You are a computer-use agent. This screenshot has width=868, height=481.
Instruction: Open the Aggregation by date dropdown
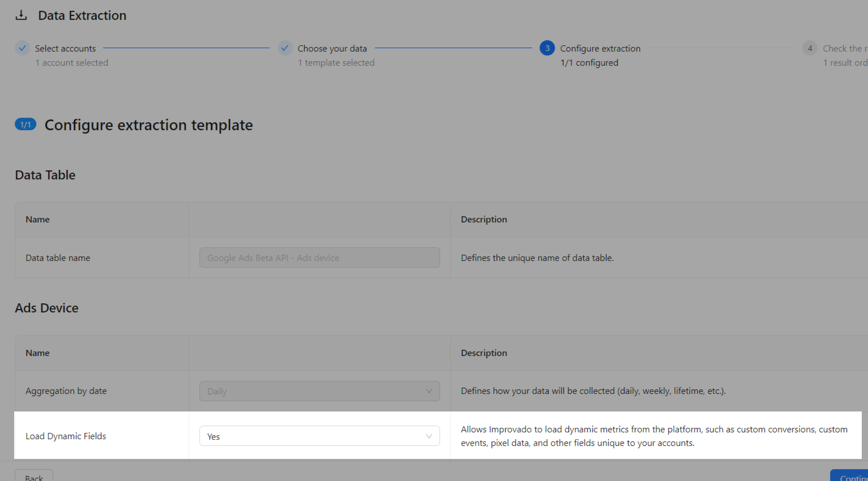[319, 391]
